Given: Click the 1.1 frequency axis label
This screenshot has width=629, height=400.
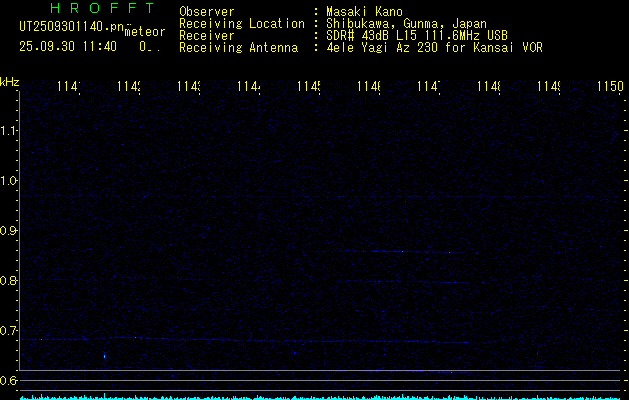Looking at the screenshot, I should click(x=8, y=130).
